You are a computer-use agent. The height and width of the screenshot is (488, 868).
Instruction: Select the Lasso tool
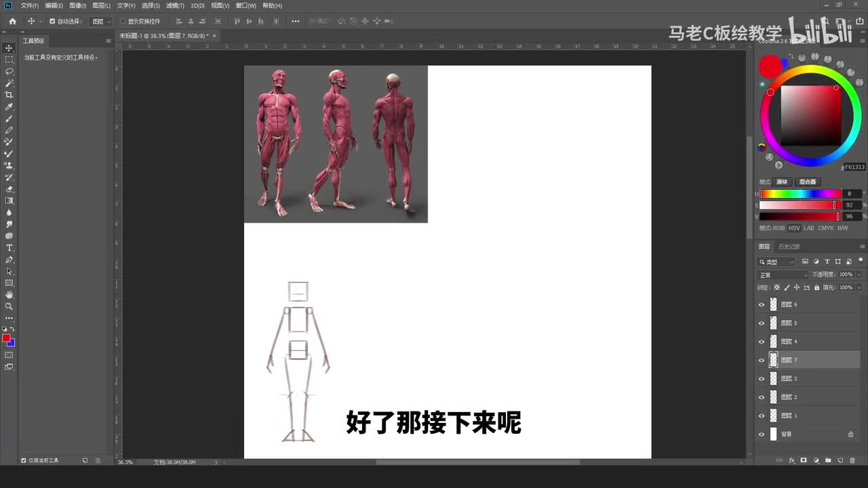point(9,71)
